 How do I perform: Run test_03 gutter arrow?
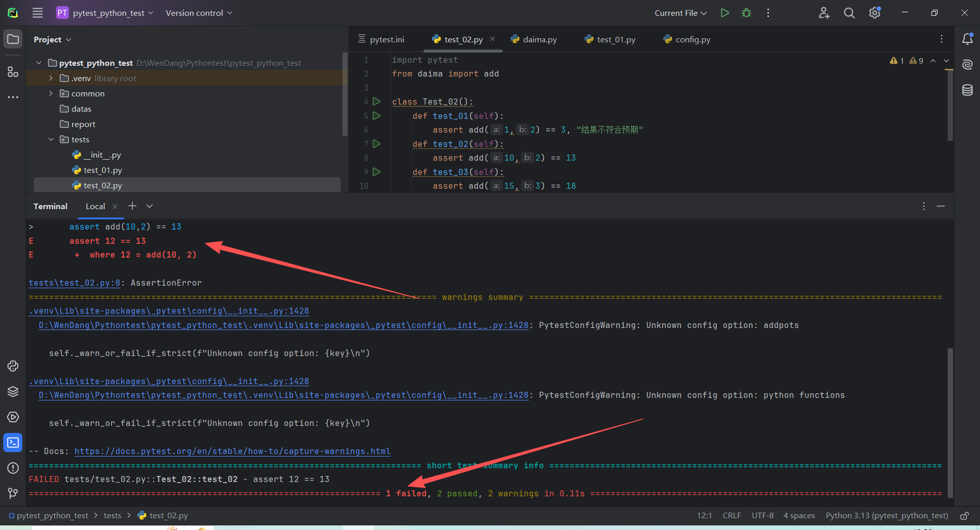click(x=377, y=172)
